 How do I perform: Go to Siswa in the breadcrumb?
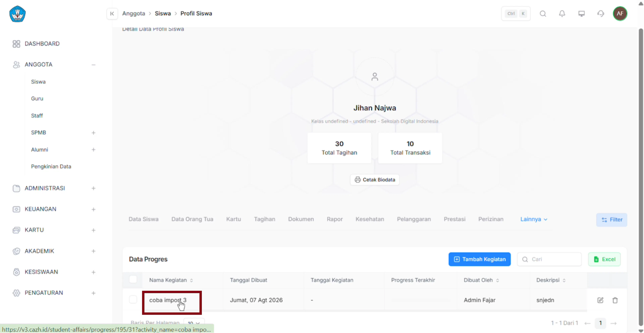[163, 13]
